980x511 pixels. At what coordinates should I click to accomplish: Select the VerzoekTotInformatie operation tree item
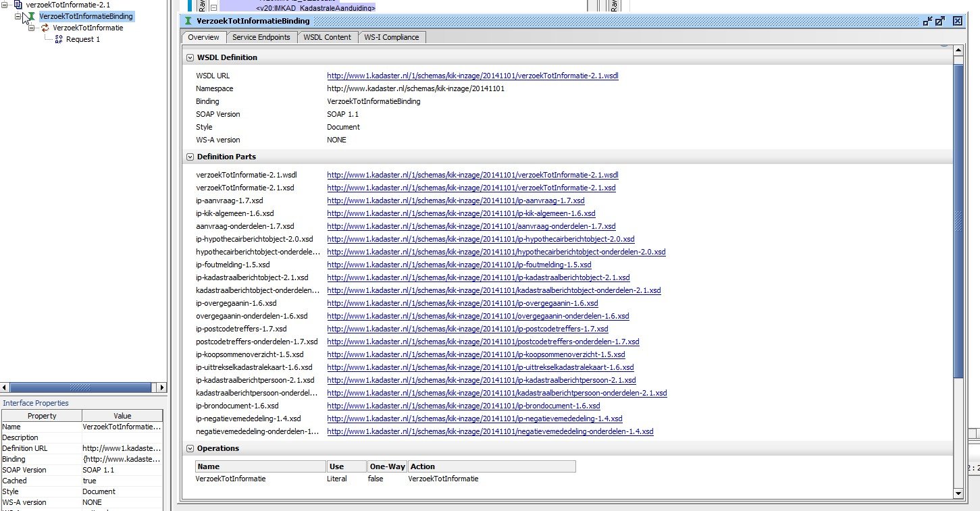click(88, 28)
